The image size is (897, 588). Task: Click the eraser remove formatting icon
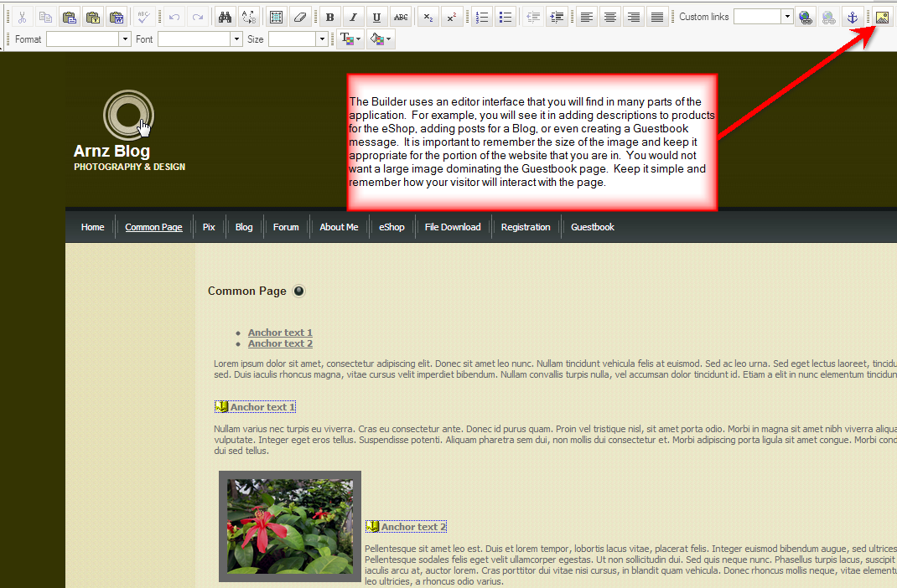pos(300,18)
